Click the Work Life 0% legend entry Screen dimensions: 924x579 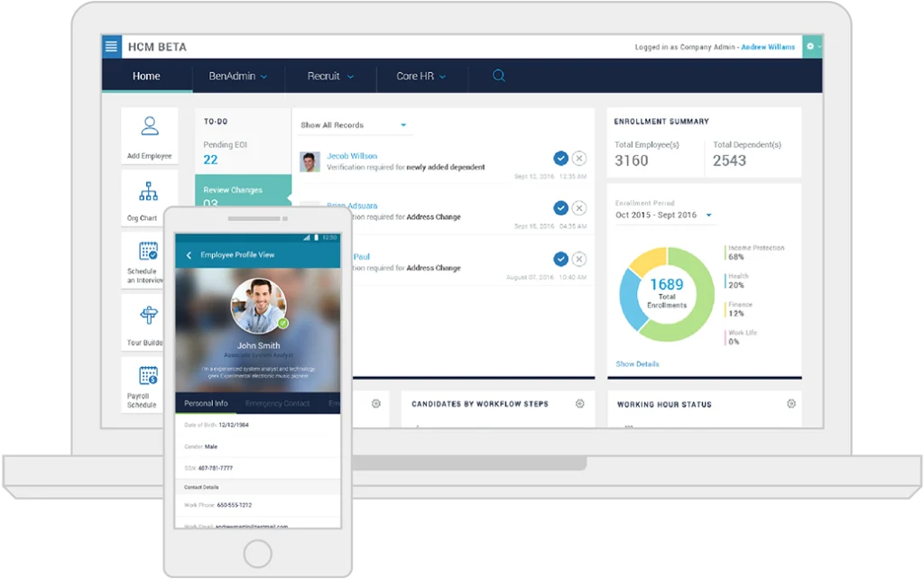point(742,337)
